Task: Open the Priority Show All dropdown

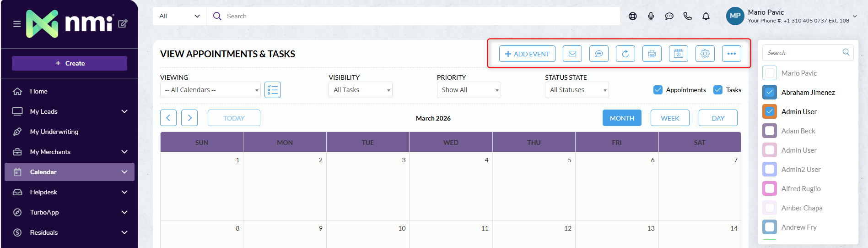Action: coord(469,90)
